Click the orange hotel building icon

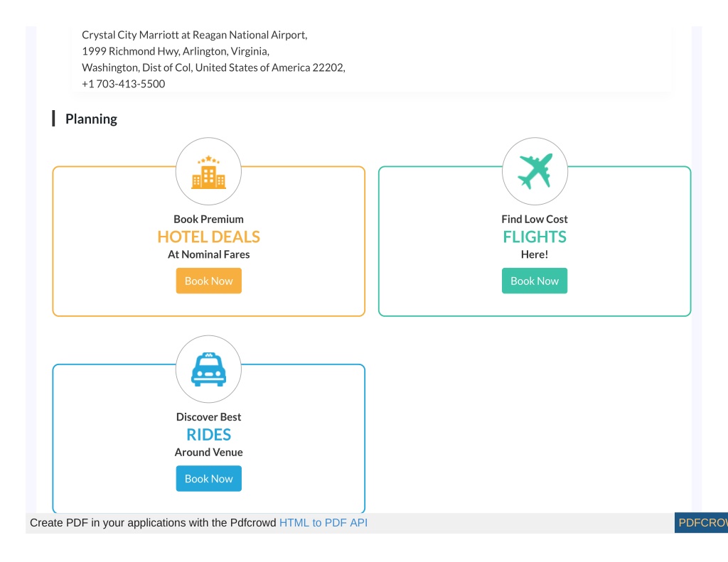coord(208,172)
